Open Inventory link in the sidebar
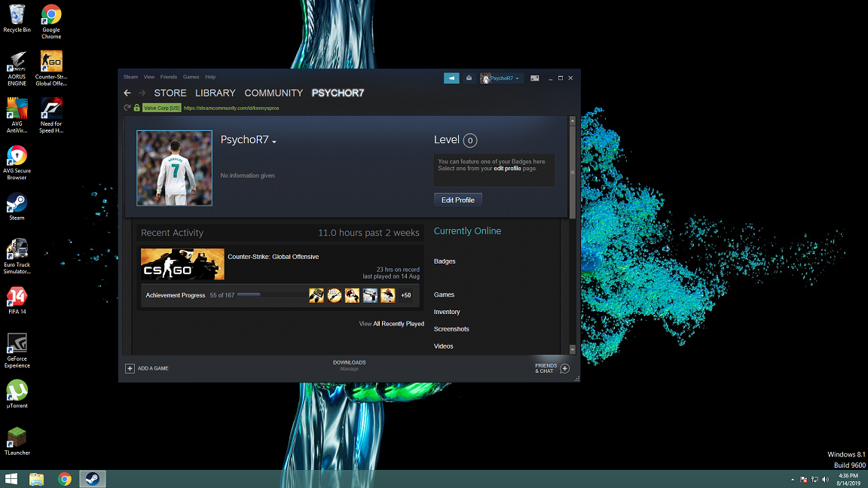This screenshot has height=488, width=868. (447, 312)
